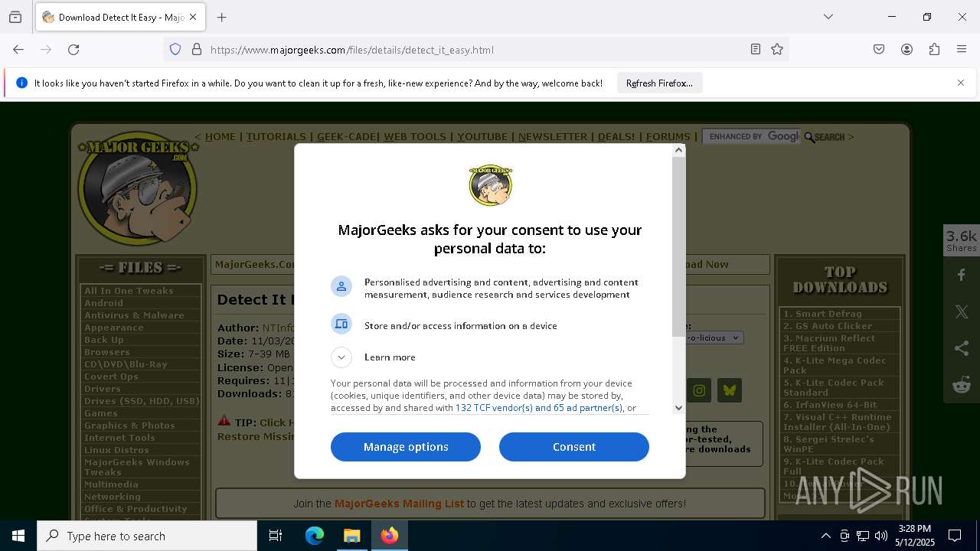List all tabs dropdown arrow
This screenshot has width=980, height=551.
pos(828,17)
